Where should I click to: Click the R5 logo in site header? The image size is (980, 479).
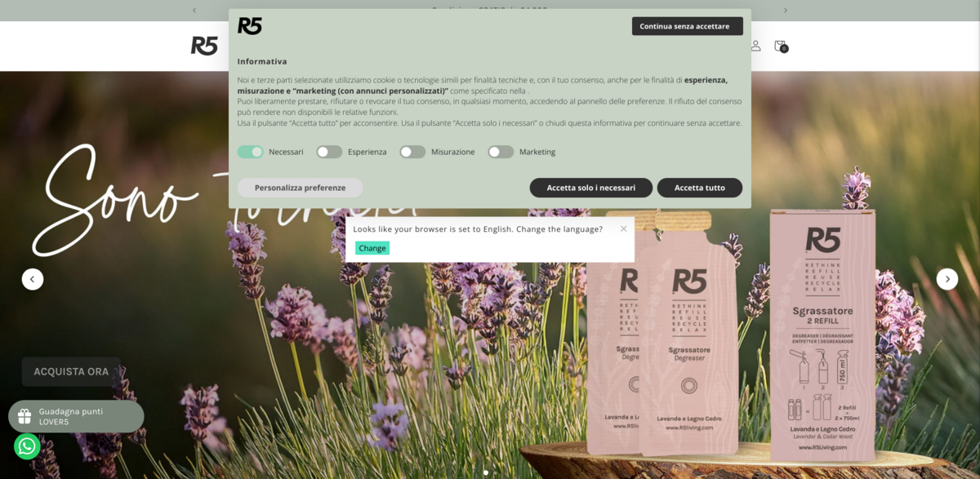pos(204,46)
